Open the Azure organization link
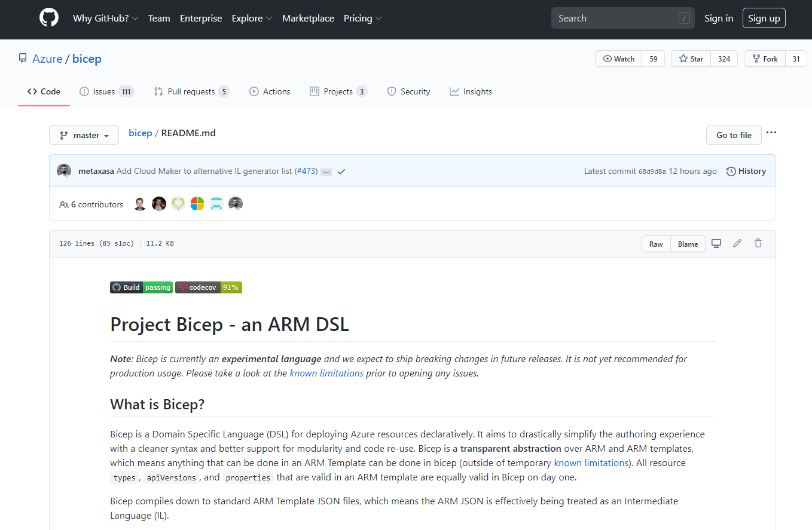812x530 pixels. tap(47, 59)
